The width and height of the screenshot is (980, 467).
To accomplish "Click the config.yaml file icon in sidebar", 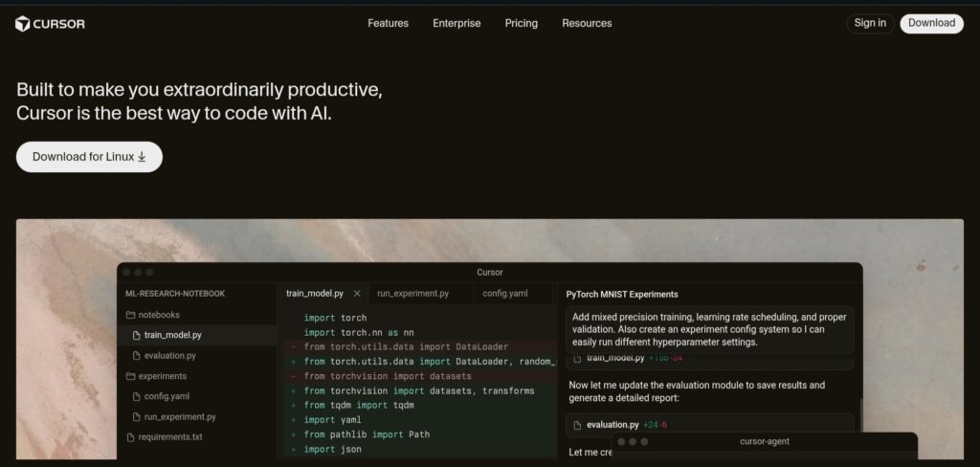I will coord(136,396).
